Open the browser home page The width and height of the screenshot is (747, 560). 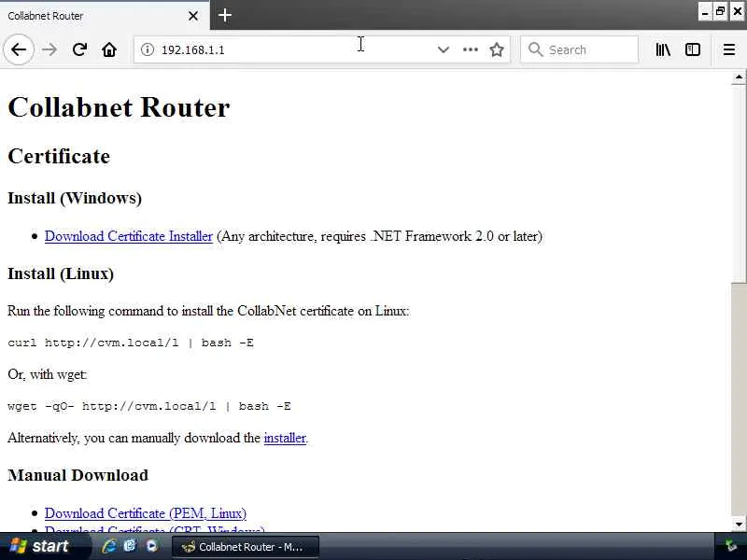109,49
